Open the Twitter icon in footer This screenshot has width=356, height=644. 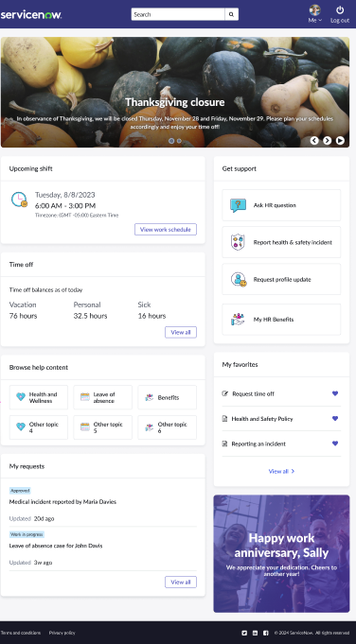tap(244, 633)
